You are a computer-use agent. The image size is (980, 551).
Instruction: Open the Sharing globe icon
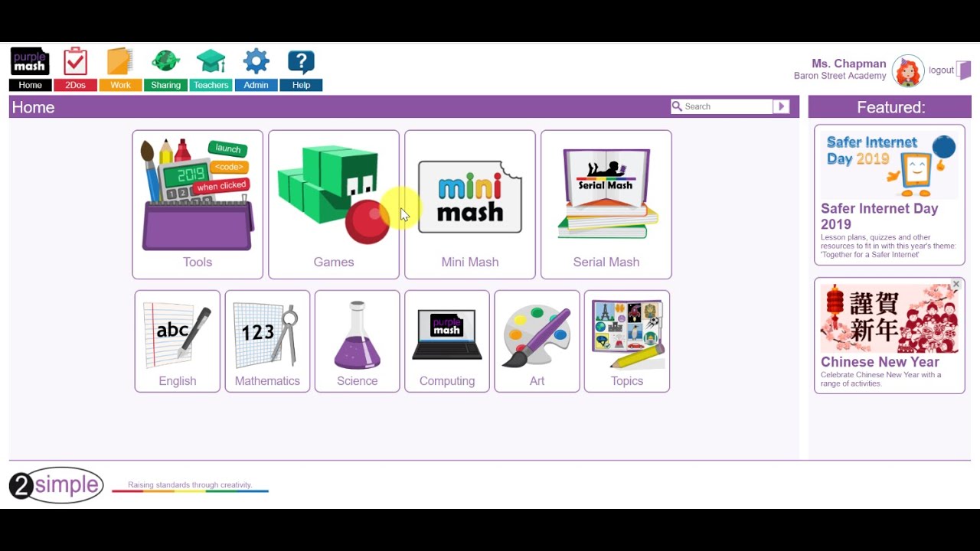[165, 61]
